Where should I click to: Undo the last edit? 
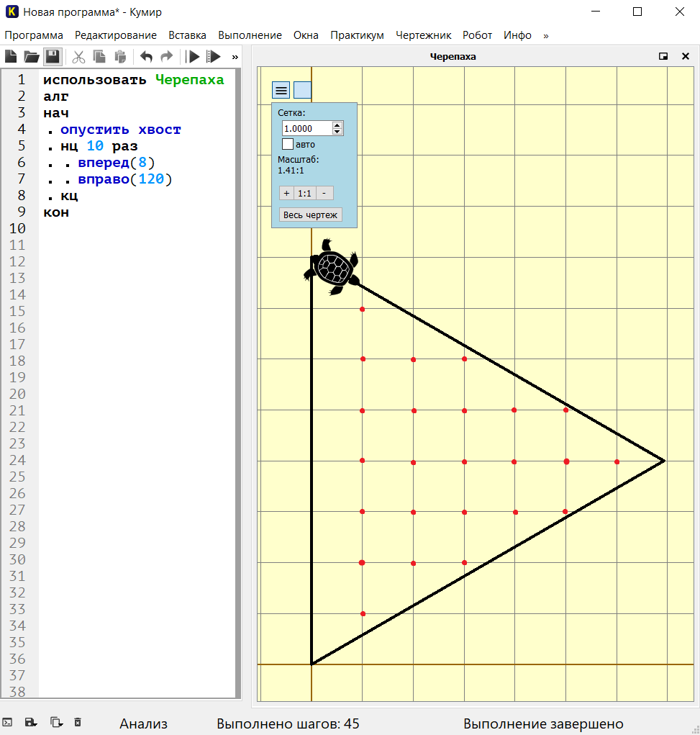(x=146, y=57)
